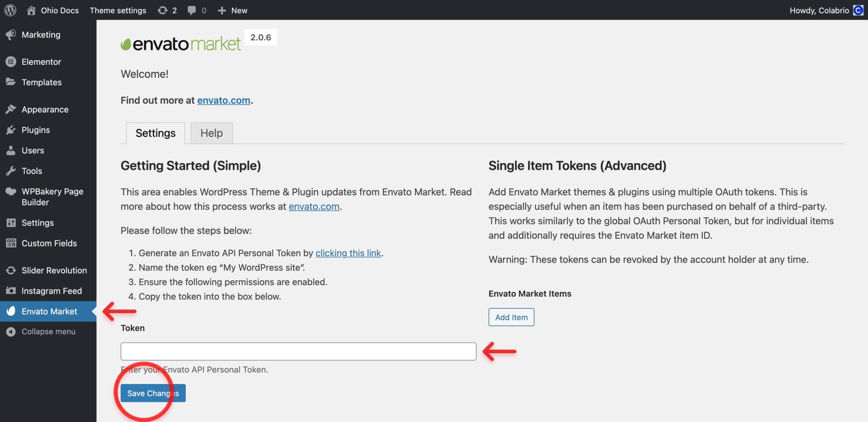Open Slider Revolution menu item

point(54,270)
